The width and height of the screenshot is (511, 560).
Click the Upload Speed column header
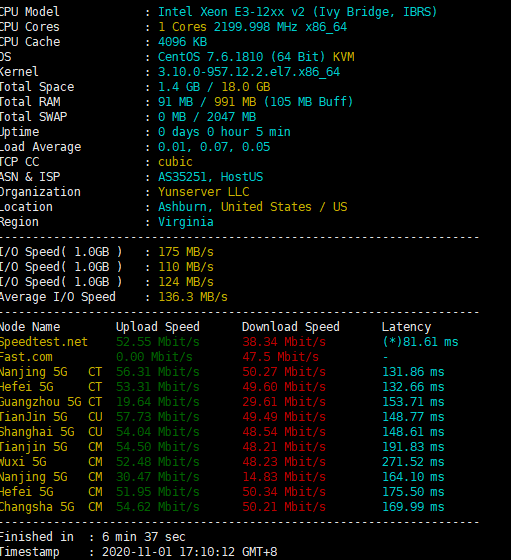point(157,327)
